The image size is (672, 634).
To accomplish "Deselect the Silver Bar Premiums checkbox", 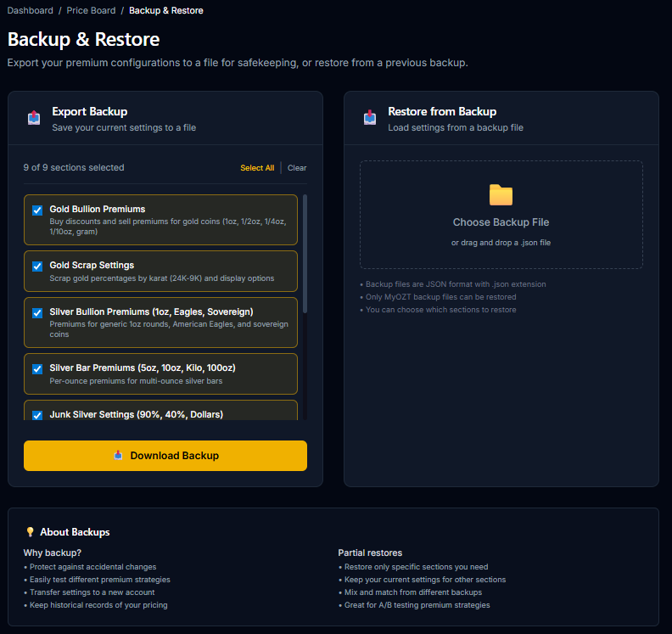I will [37, 369].
